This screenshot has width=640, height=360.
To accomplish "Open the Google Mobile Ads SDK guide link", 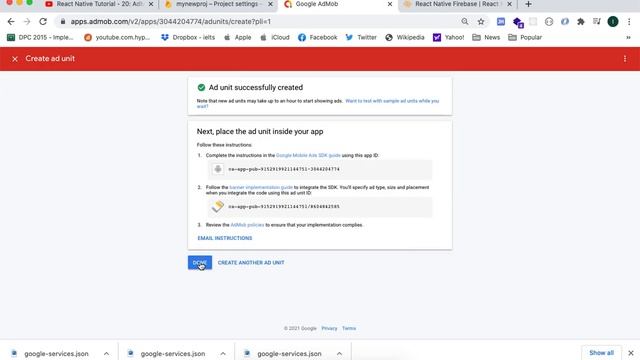I will [x=308, y=156].
